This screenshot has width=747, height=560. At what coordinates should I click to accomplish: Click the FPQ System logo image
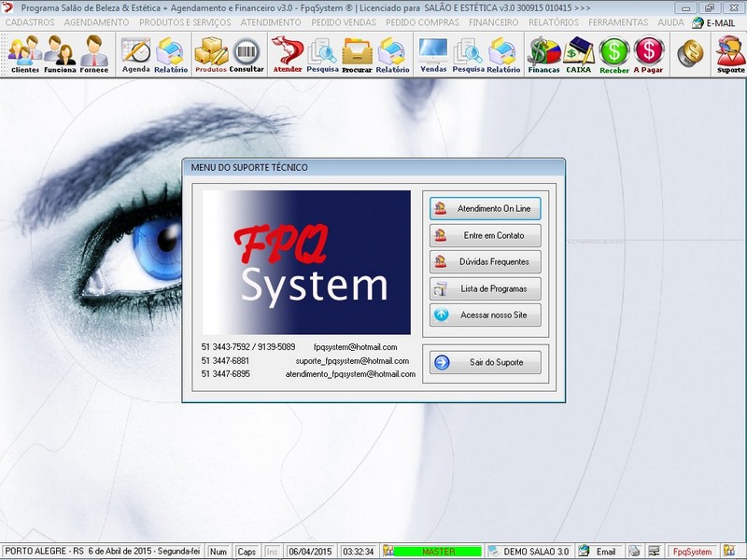(x=306, y=262)
